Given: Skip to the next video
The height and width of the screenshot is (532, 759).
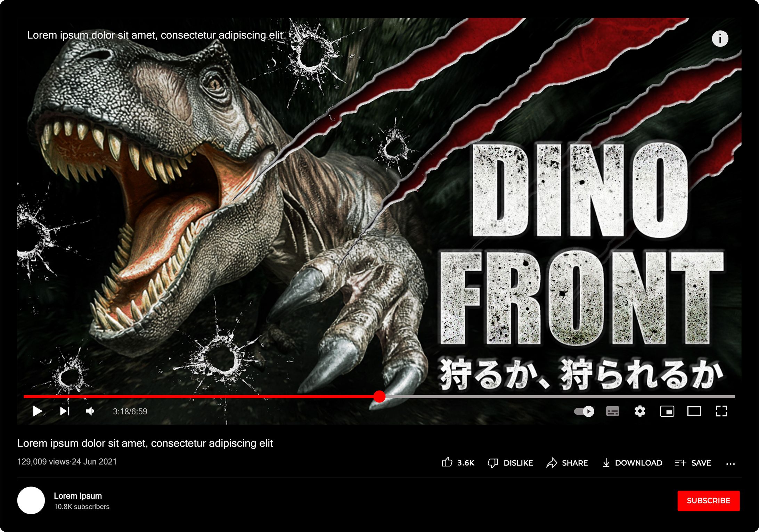Looking at the screenshot, I should (65, 411).
